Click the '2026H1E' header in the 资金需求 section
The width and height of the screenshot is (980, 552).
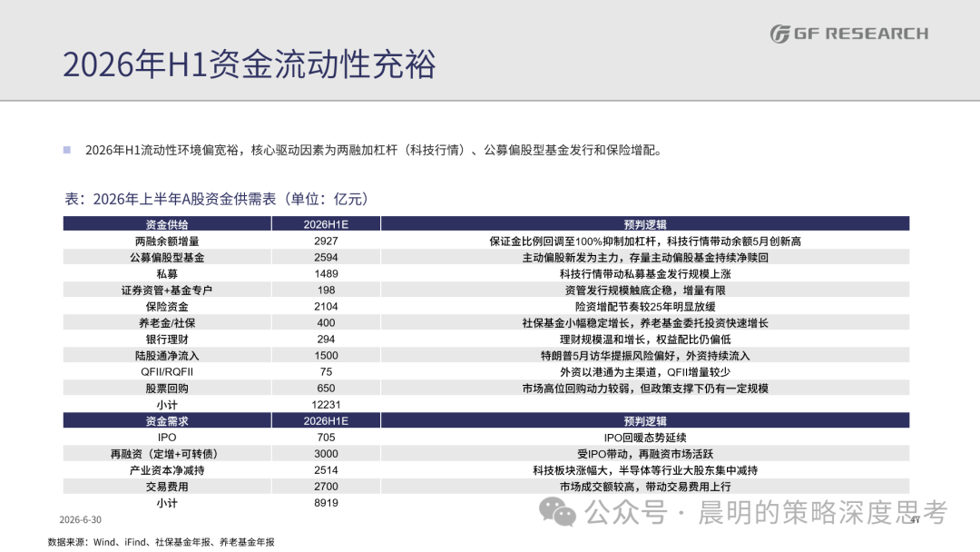[x=327, y=420]
